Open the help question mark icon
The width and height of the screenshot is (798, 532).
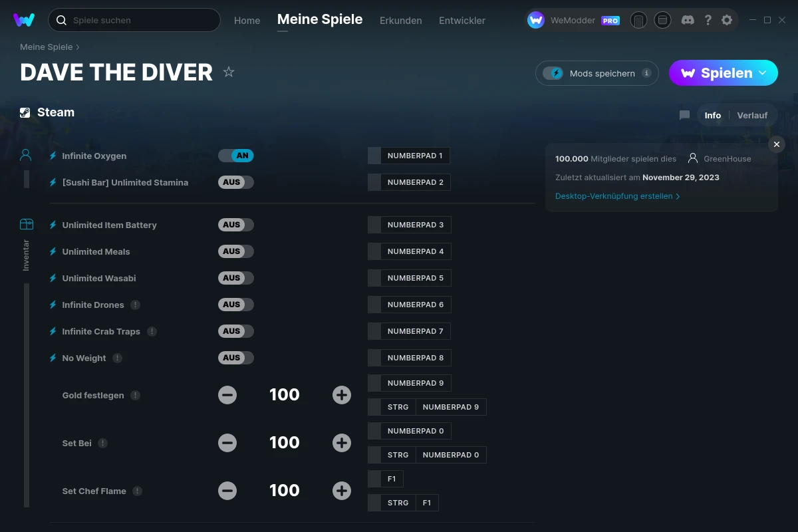point(708,20)
